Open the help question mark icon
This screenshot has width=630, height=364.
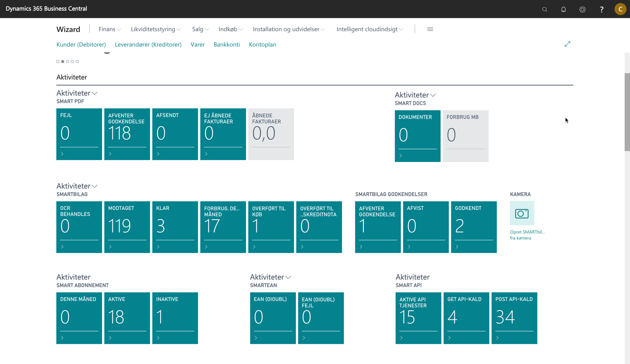coord(601,9)
